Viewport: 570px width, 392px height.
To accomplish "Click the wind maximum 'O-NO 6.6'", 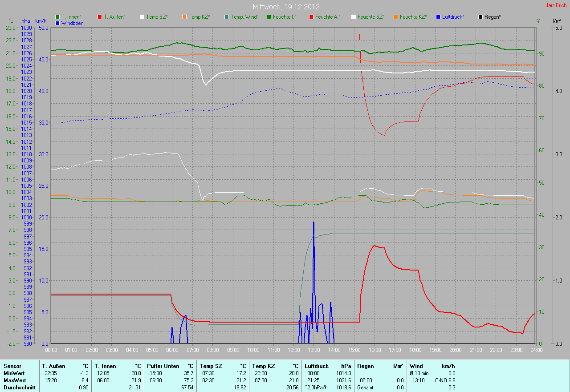I will (x=445, y=380).
